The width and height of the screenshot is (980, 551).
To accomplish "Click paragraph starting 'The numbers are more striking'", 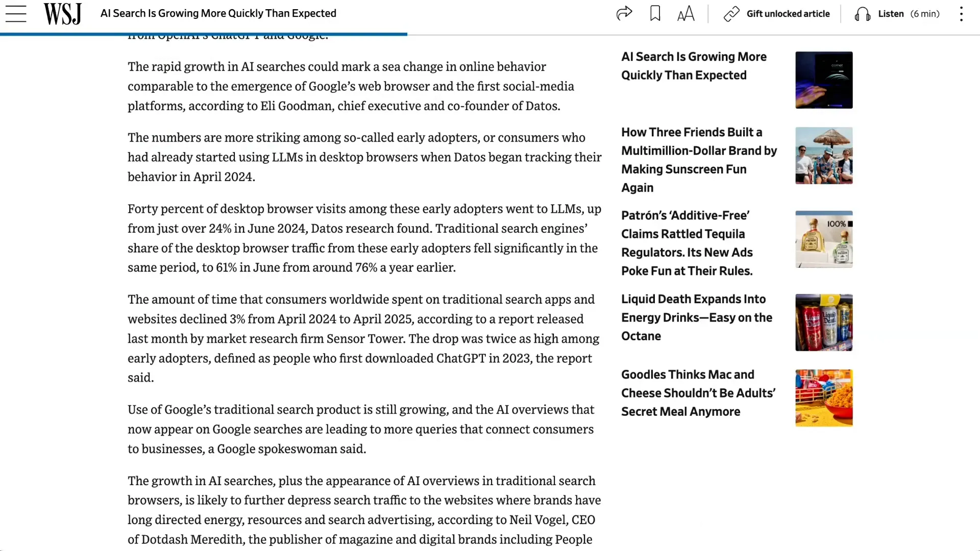I will click(364, 157).
